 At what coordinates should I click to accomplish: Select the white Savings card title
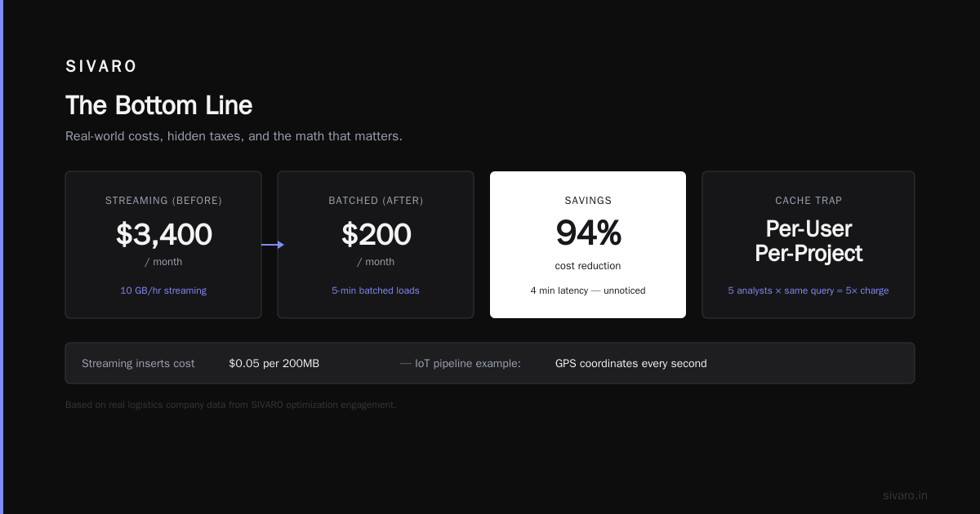(x=588, y=201)
